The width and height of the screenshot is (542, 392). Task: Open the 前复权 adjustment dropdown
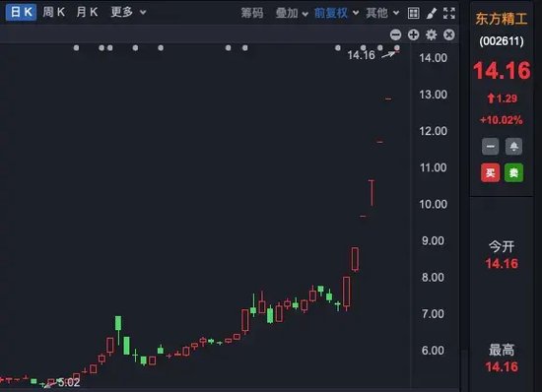click(336, 13)
